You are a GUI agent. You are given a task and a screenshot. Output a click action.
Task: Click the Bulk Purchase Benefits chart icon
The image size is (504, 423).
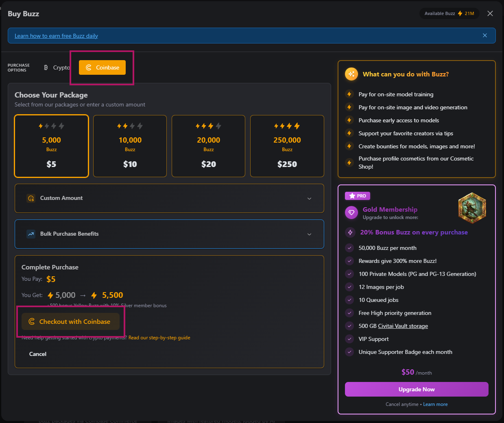coord(31,234)
